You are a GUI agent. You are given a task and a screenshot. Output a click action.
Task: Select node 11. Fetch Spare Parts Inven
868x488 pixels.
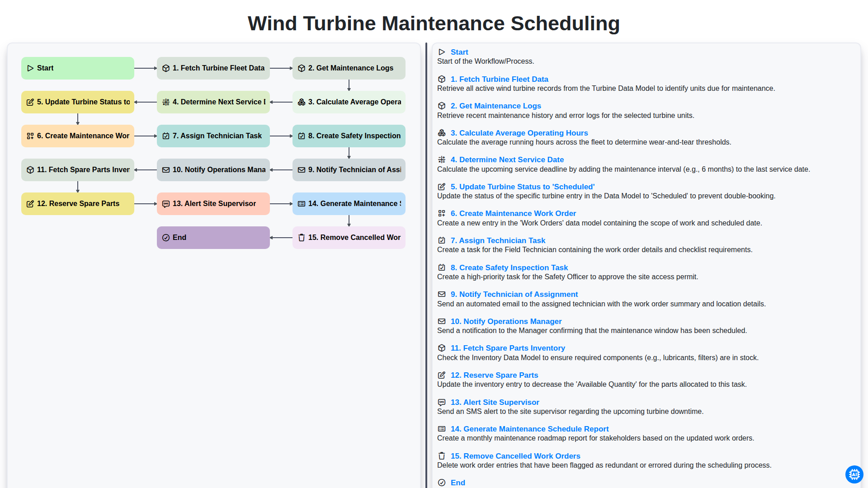78,170
